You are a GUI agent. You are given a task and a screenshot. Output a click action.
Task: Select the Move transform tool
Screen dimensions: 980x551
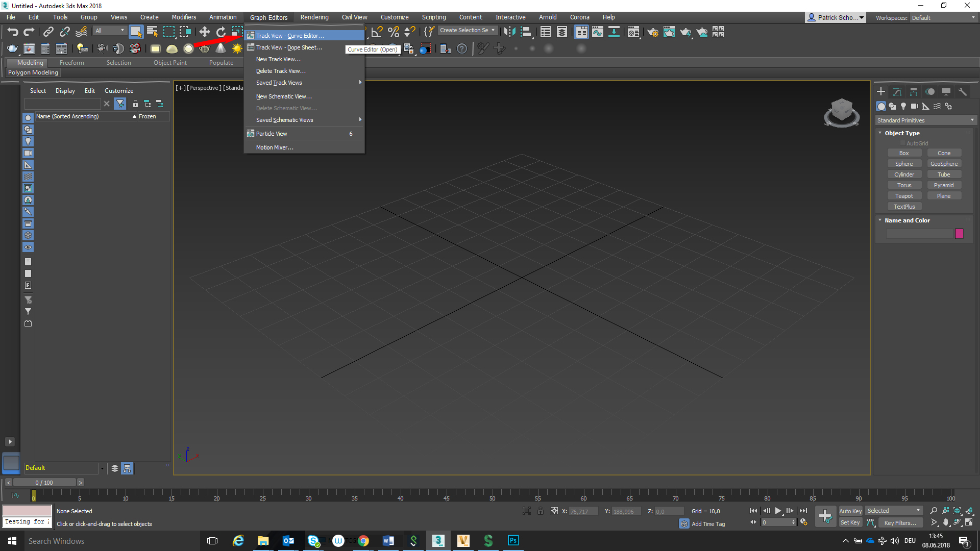tap(204, 32)
